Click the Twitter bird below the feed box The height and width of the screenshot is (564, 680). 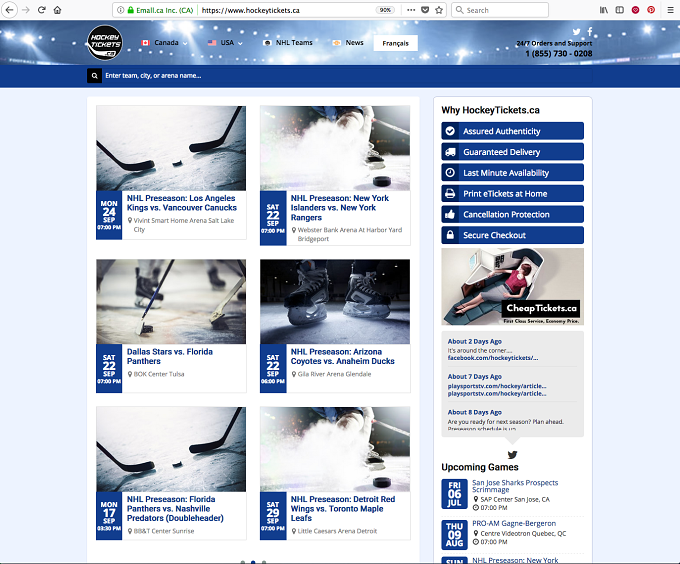[512, 455]
